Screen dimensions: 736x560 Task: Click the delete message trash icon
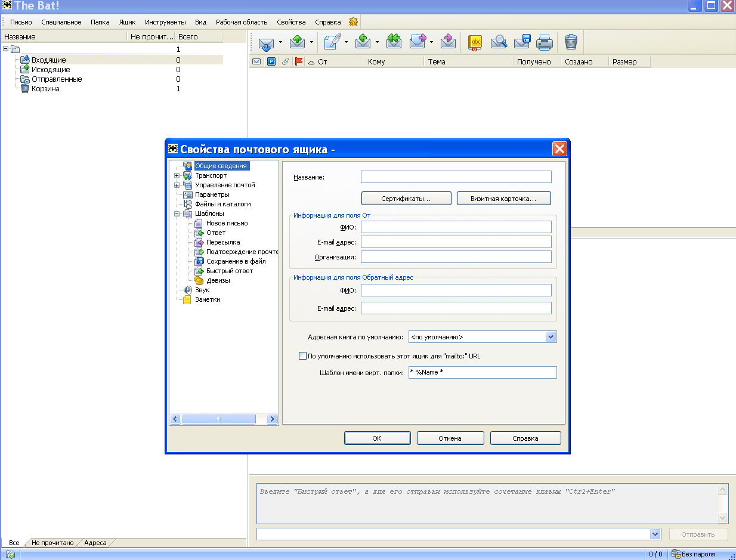click(571, 42)
